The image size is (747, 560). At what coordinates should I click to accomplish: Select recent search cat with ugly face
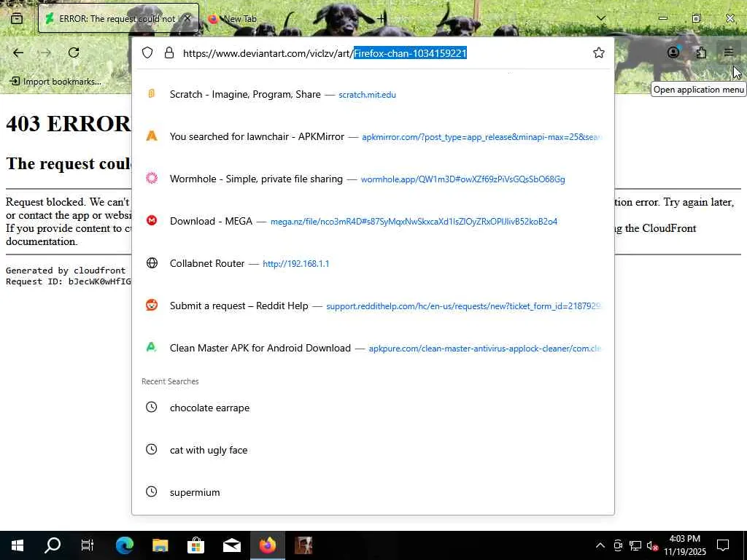point(373,450)
